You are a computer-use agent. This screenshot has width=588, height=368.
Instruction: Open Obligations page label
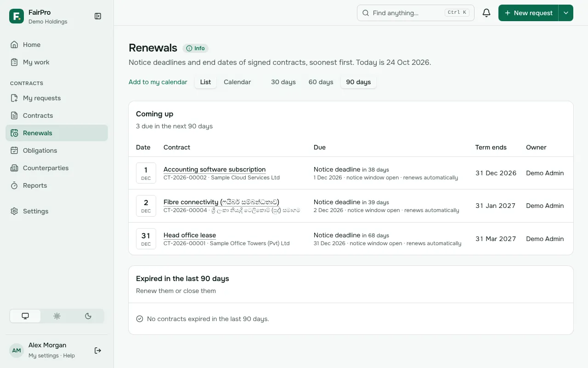pyautogui.click(x=40, y=150)
